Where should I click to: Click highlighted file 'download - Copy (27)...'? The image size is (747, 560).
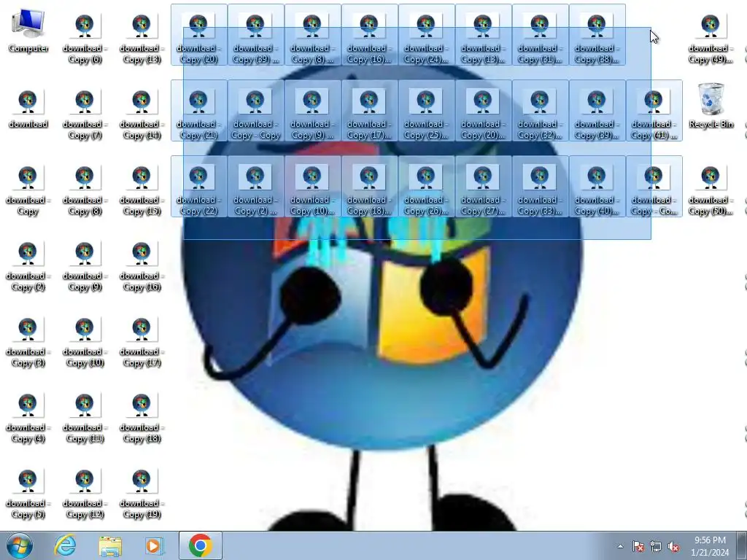[x=483, y=186]
